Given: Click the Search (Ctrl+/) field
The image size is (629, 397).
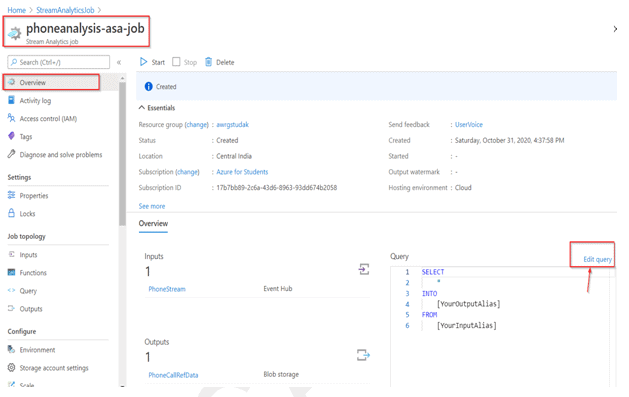Looking at the screenshot, I should (x=59, y=62).
